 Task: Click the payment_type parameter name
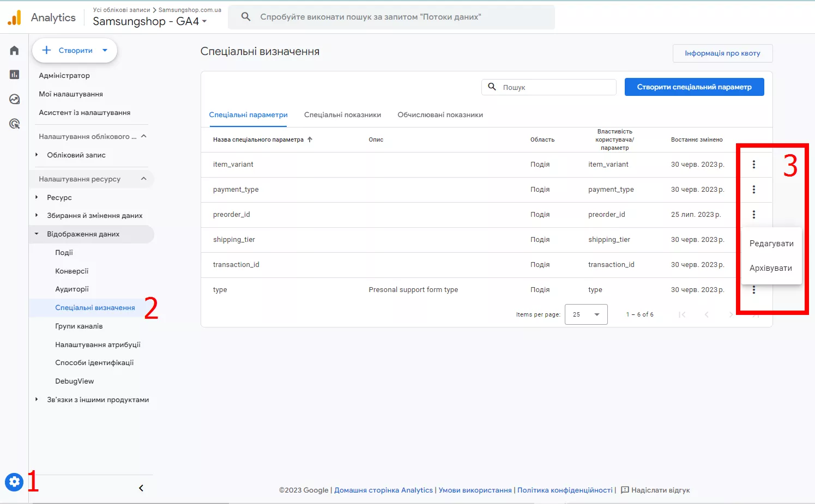[x=236, y=190]
